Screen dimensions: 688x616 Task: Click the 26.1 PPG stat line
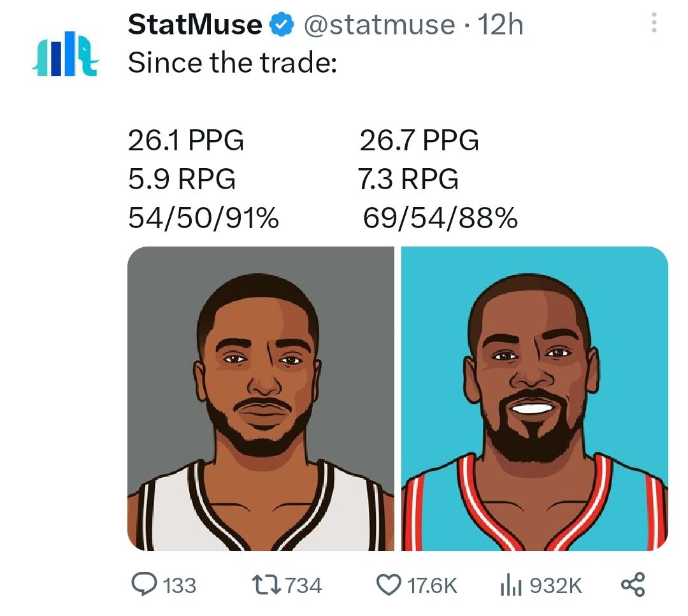click(x=186, y=140)
